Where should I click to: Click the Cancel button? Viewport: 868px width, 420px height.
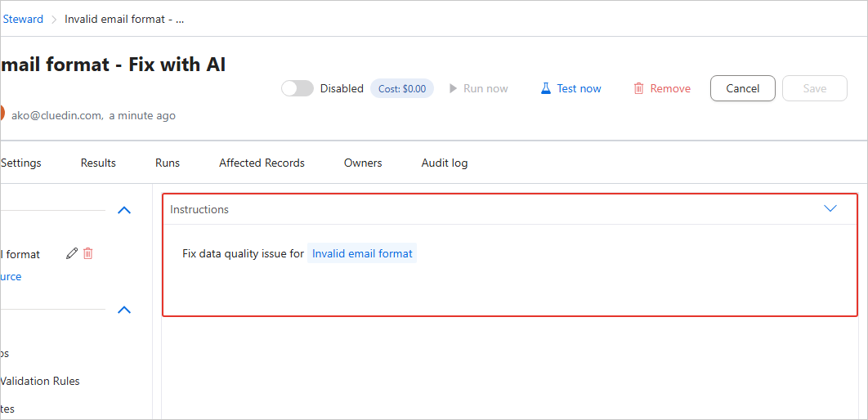coord(743,88)
